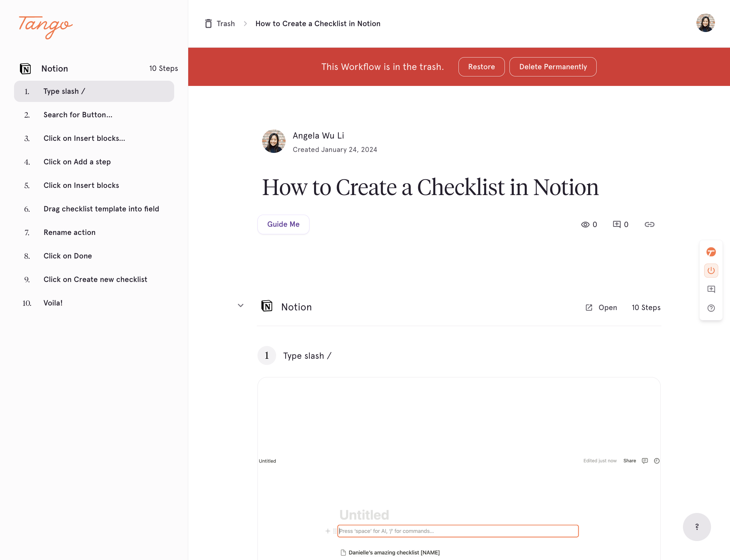
Task: Click the 10 Steps label in section header
Action: tap(646, 307)
